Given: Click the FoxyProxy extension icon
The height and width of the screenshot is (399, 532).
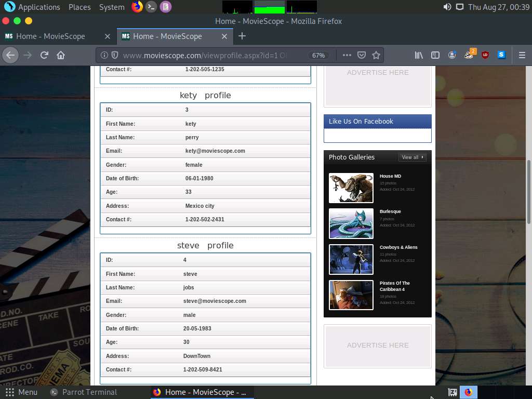Looking at the screenshot, I should (469, 55).
